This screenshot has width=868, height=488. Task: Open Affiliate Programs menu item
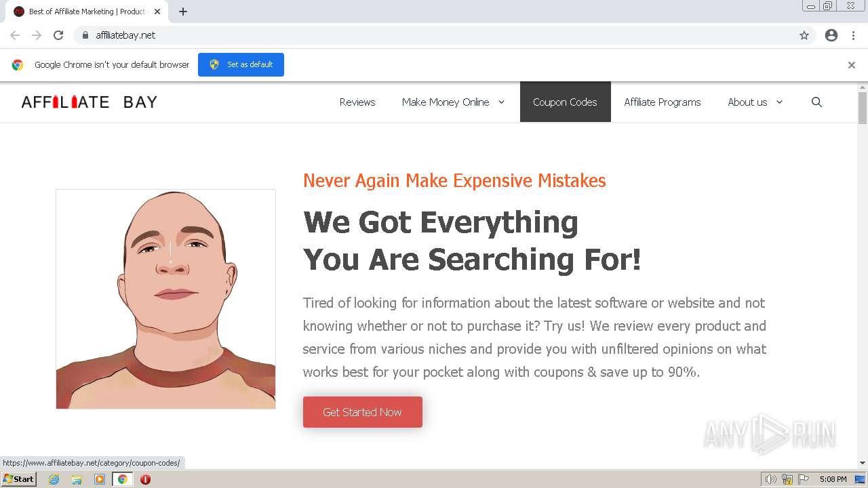point(663,102)
